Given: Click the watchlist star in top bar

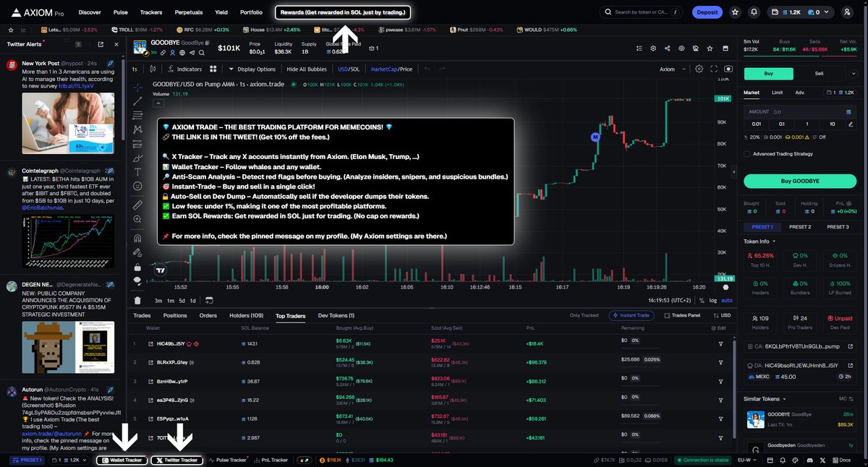Looking at the screenshot, I should (735, 12).
